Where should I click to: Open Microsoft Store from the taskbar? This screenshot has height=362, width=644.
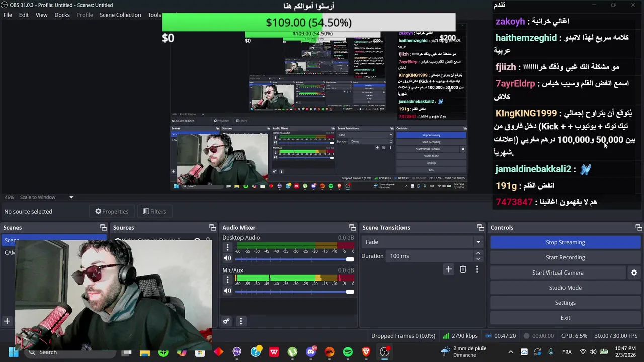(x=200, y=352)
